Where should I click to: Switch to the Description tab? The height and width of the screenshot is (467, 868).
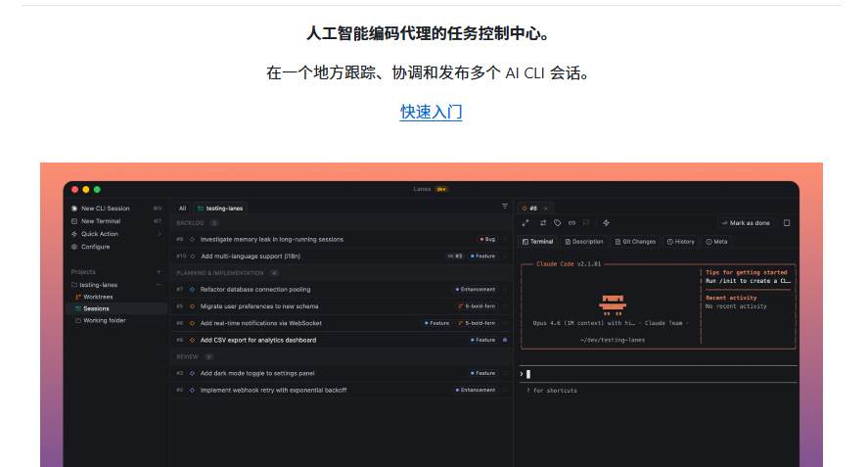pyautogui.click(x=584, y=242)
